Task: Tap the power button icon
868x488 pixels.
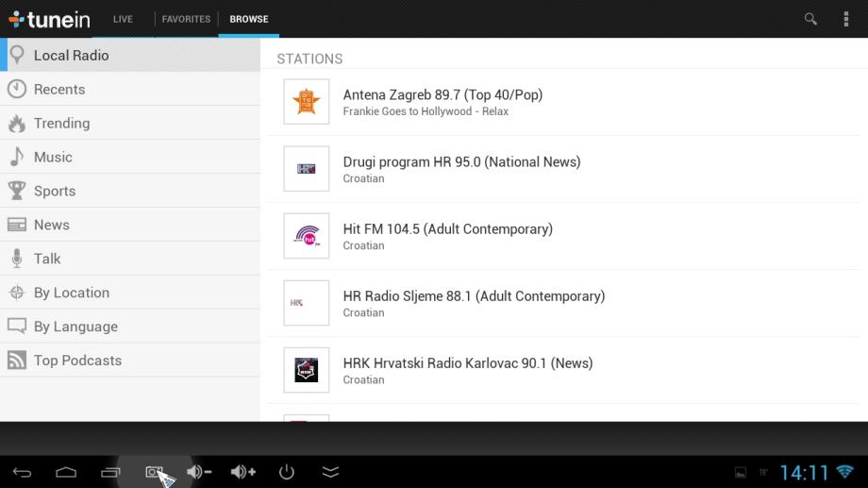Action: coord(286,472)
